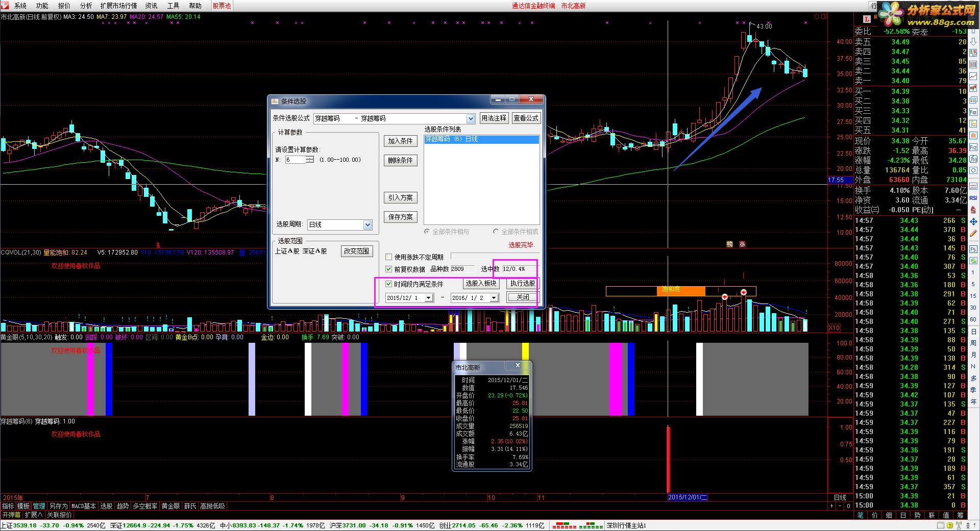The image size is (980, 531).
Task: Click the yellow icon in bottom status bar
Action: pos(950,525)
